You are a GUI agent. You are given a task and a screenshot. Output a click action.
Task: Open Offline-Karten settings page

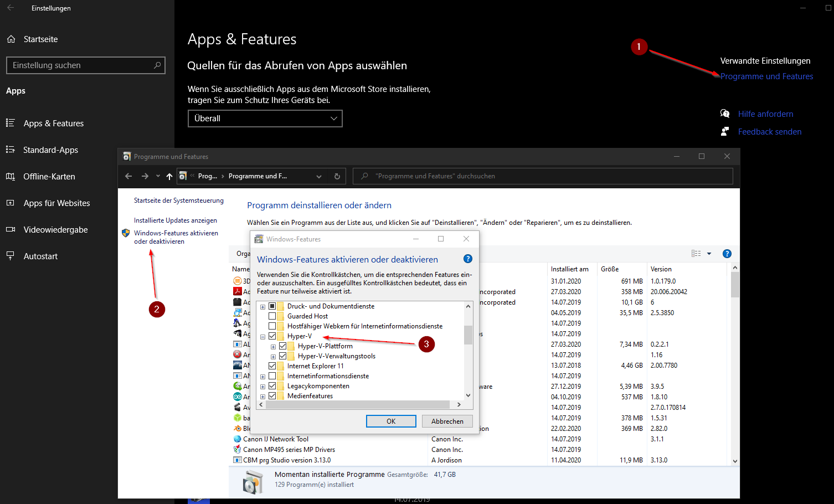pyautogui.click(x=49, y=177)
